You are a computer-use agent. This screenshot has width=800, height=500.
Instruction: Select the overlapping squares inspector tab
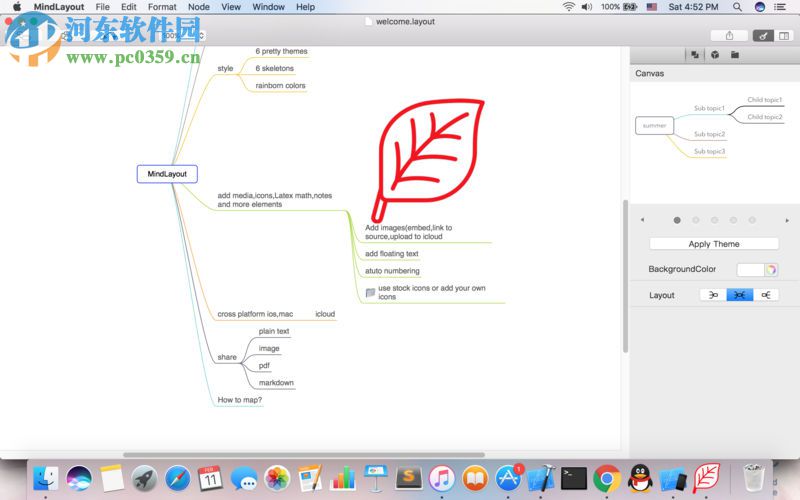tap(695, 55)
